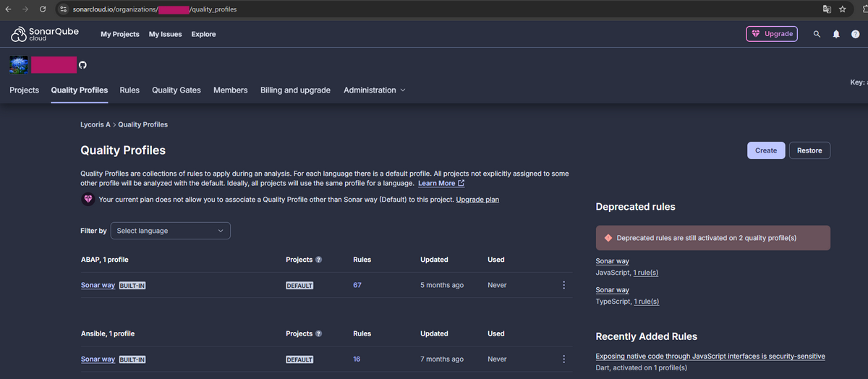Screen dimensions: 868x379
Task: Expand the Administration menu
Action: pos(374,90)
